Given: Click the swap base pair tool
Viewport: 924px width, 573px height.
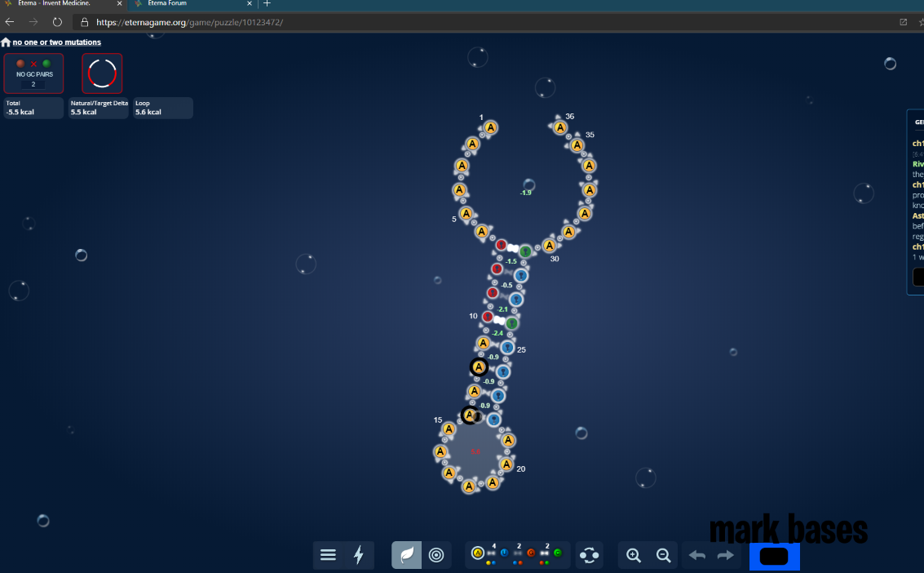Looking at the screenshot, I should 589,555.
